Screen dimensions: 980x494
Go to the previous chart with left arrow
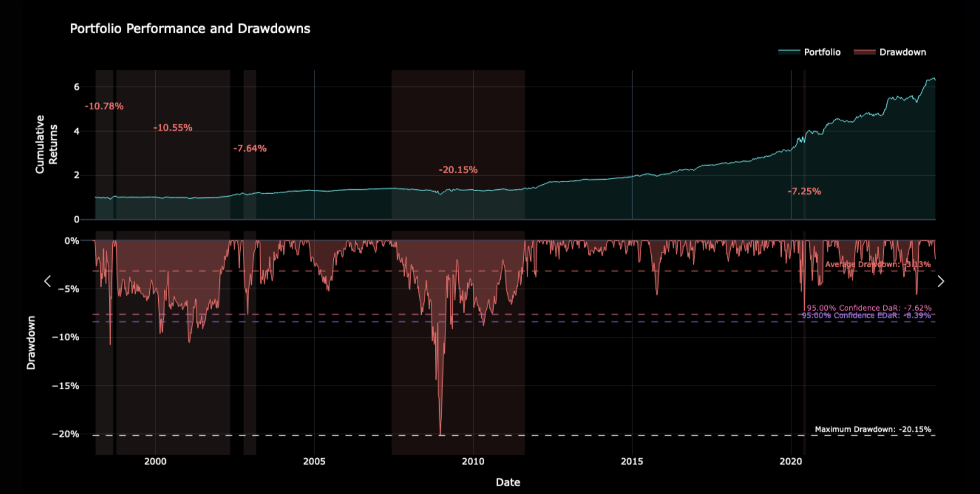pyautogui.click(x=47, y=281)
